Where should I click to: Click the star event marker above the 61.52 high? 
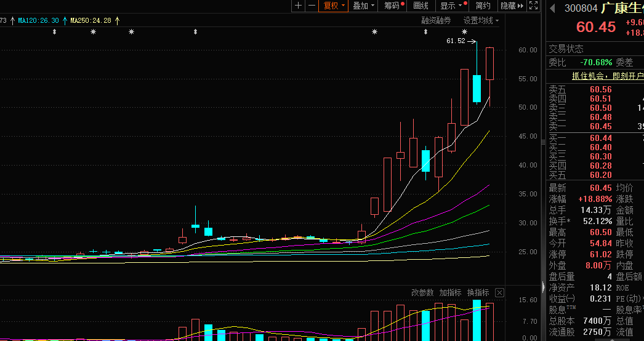click(x=464, y=31)
